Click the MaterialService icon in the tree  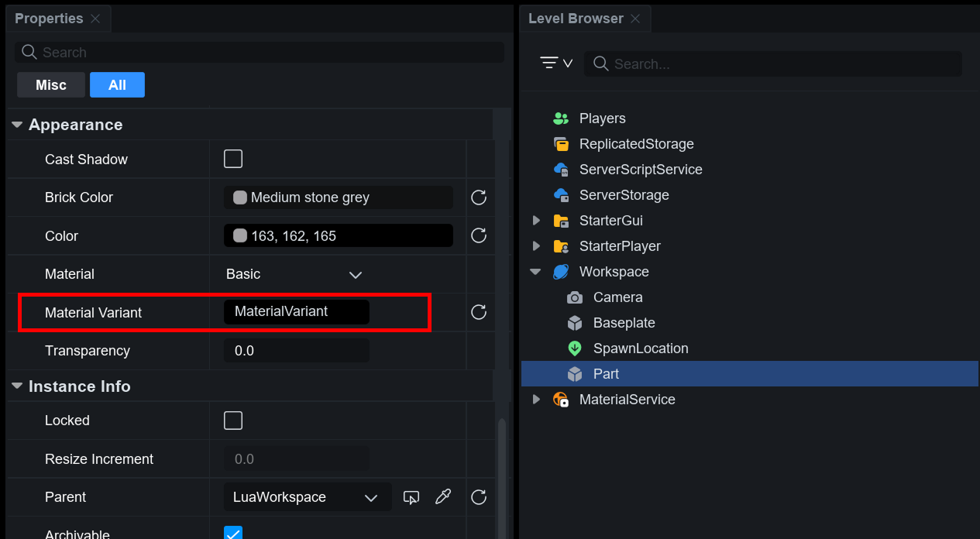561,400
